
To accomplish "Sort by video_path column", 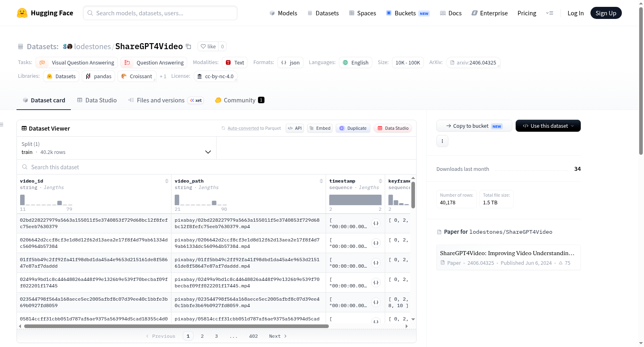I will [x=321, y=181].
